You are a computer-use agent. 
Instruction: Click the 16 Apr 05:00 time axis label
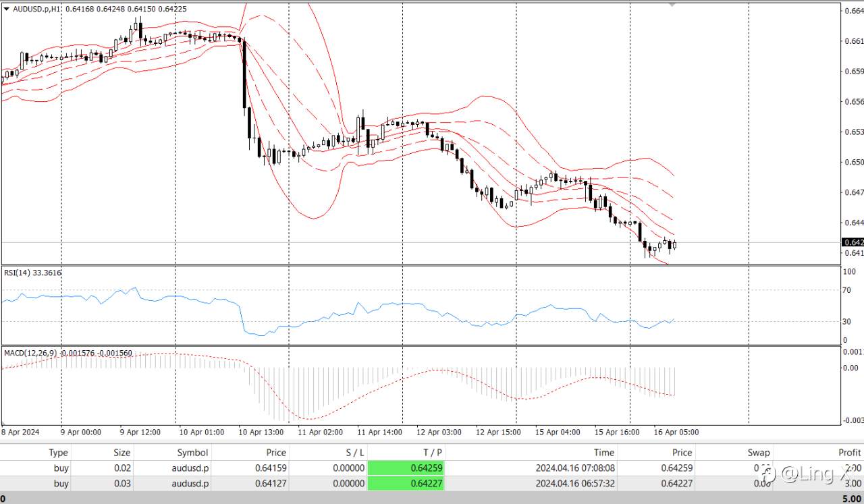676,432
